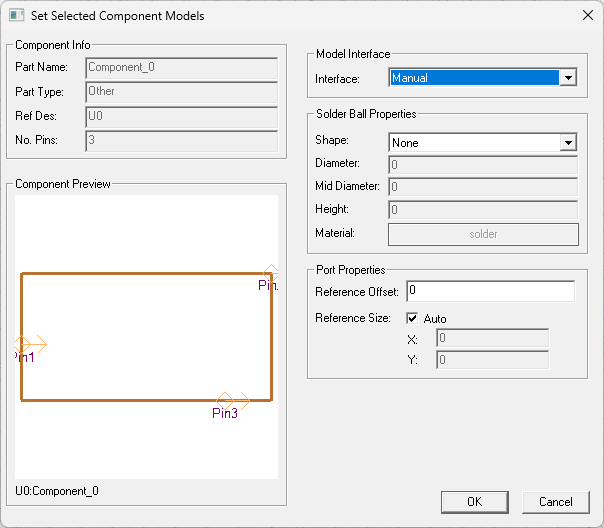Click the Solder Ball Properties group title

pyautogui.click(x=366, y=114)
